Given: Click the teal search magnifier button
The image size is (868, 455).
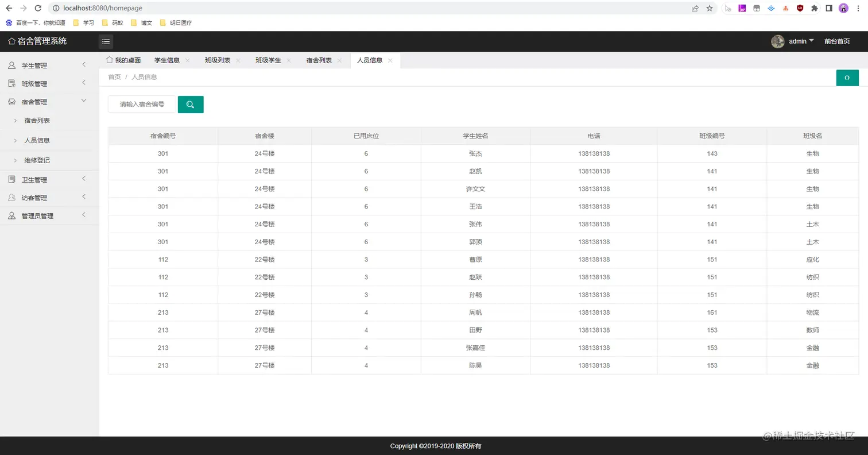Looking at the screenshot, I should (191, 104).
